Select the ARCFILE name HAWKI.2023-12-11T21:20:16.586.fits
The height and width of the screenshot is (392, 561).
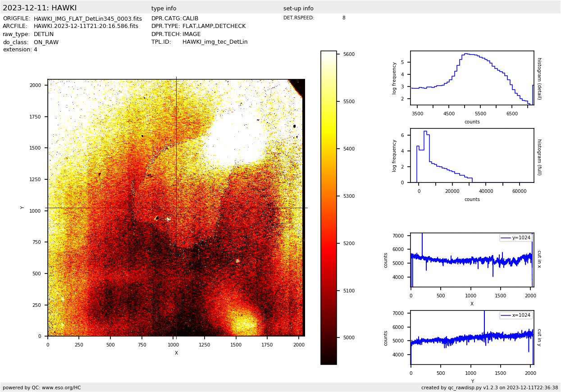coord(86,27)
